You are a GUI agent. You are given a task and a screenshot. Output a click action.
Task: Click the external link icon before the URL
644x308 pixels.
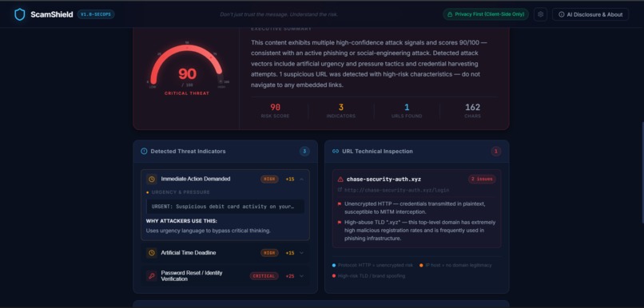340,189
